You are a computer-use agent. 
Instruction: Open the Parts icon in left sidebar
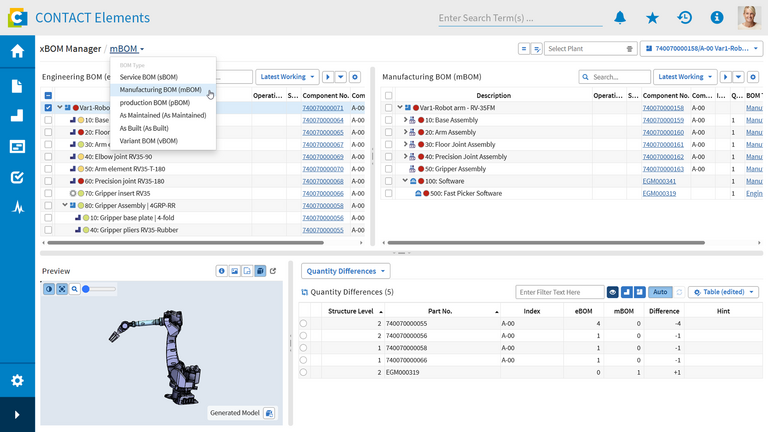17,116
